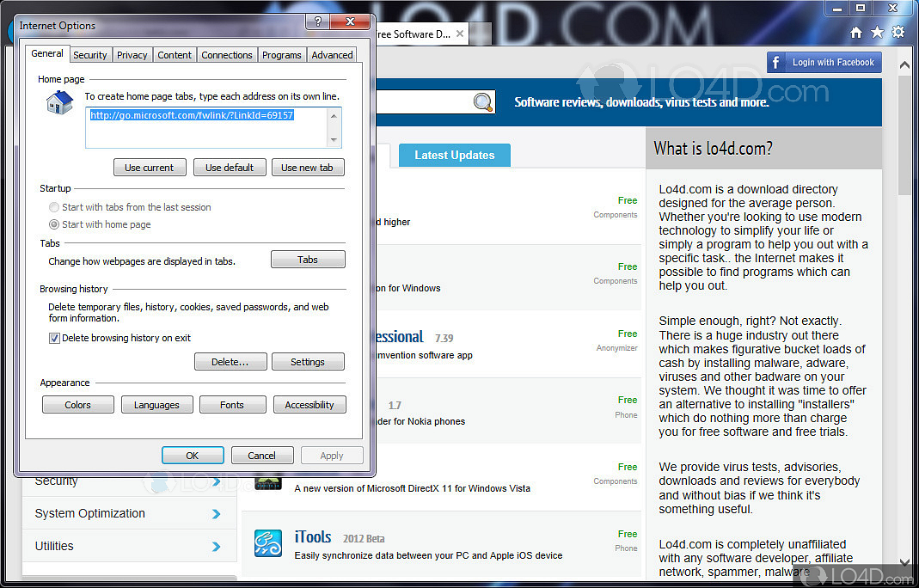
Task: Click browser page scroll down arrow
Action: [x=904, y=561]
